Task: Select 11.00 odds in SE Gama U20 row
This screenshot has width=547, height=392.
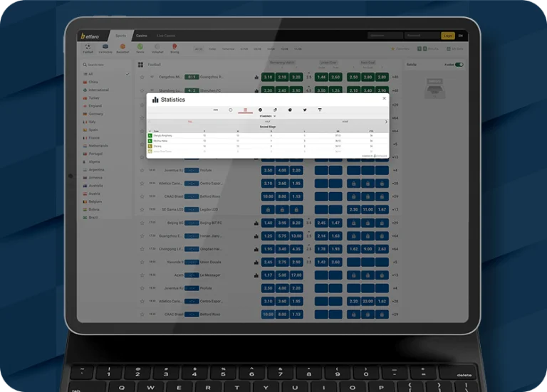Action: click(368, 209)
